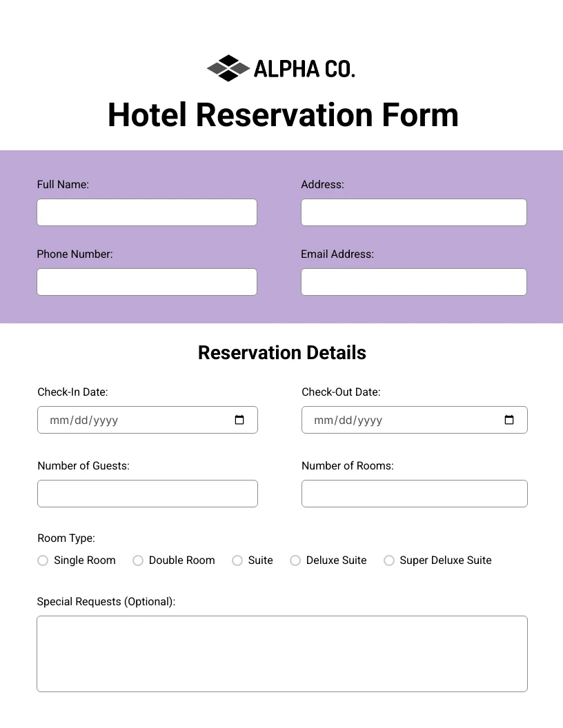Image resolution: width=563 pixels, height=728 pixels.
Task: Select the Double Room option
Action: point(138,560)
